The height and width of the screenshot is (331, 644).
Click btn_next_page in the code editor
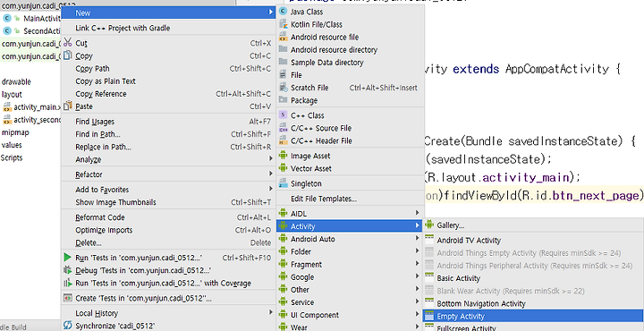[597, 196]
